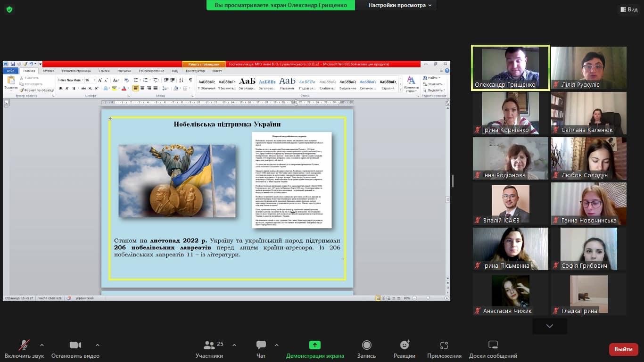Open the Ссылки ribbon tab
This screenshot has width=644, height=362.
[x=104, y=71]
